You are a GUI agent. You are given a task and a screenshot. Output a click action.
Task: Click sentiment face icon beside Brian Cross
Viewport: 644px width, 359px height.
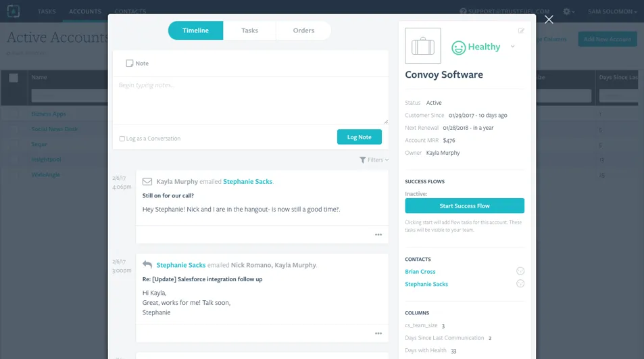tap(520, 271)
